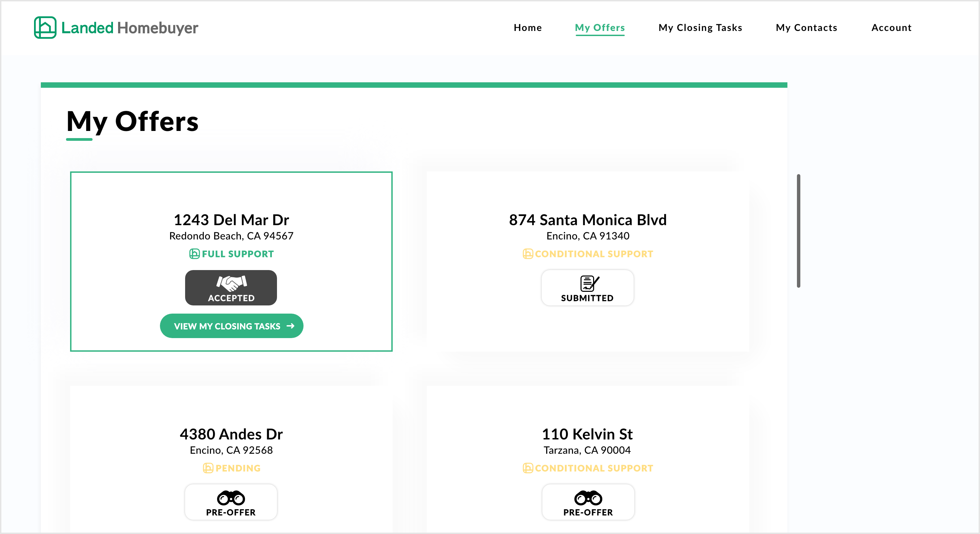Screen dimensions: 980x534
Task: Click the handshake icon on the Accepted badge
Action: pos(231,283)
